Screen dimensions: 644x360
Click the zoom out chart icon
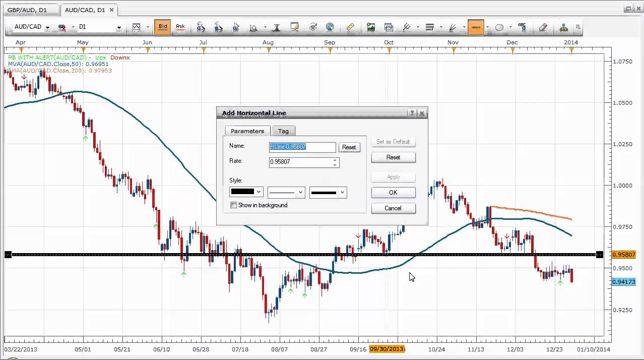tap(218, 27)
